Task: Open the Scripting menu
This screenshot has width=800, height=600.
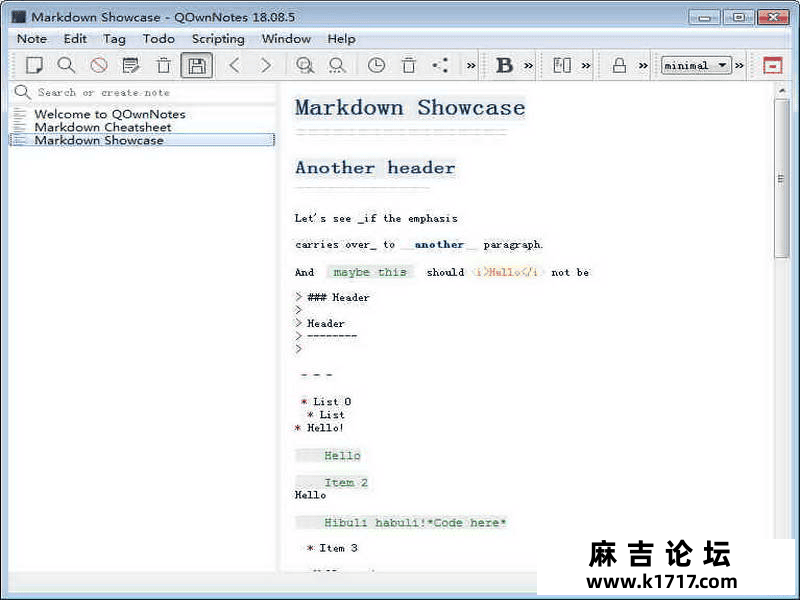Action: click(x=218, y=39)
